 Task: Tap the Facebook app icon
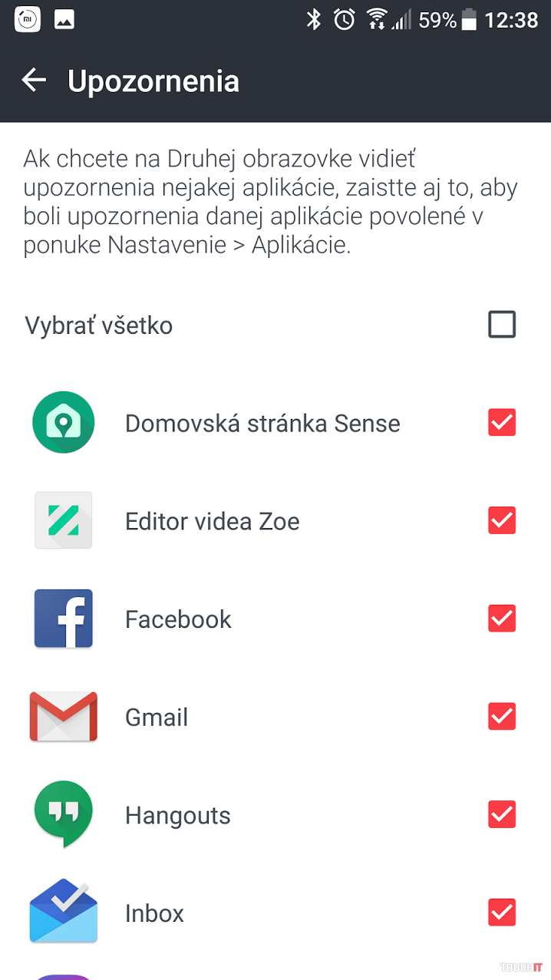click(64, 619)
